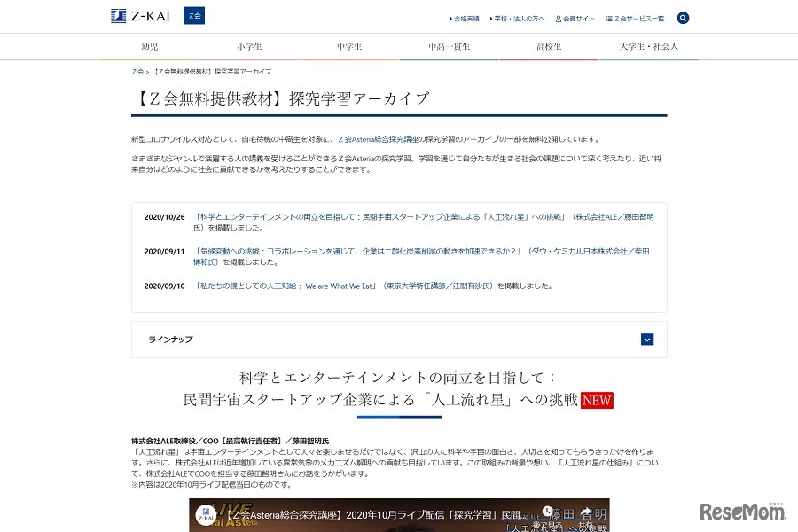Click the list icon beside Z会サービス一覧

click(x=609, y=18)
